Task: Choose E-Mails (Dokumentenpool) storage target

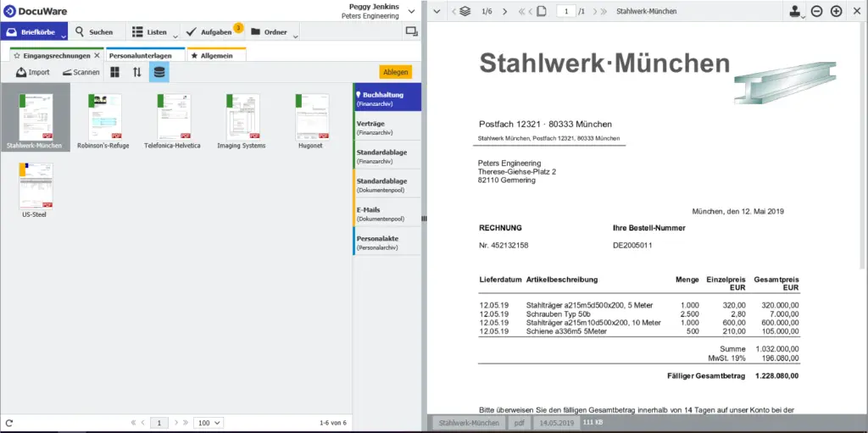Action: [x=387, y=214]
